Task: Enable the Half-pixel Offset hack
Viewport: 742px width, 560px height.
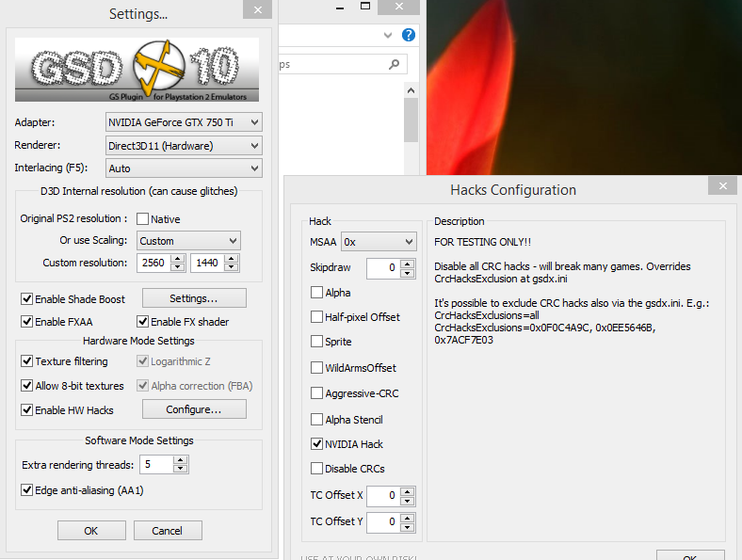Action: 316,317
